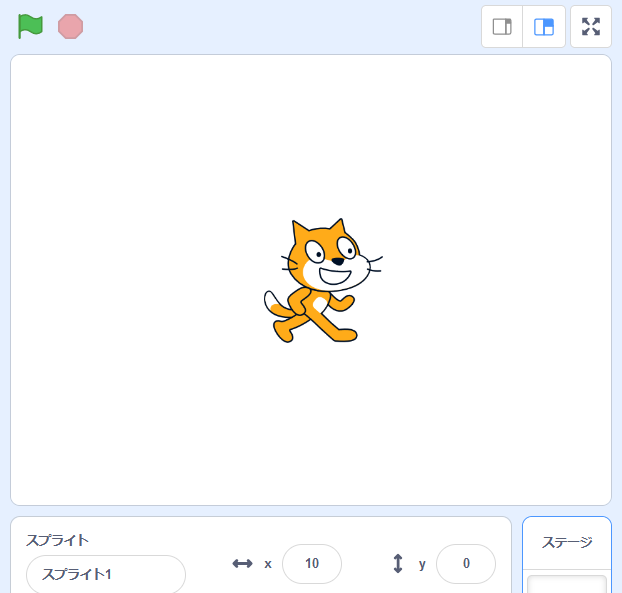Click the Scratch cat sprite on stage
Image resolution: width=622 pixels, height=593 pixels.
click(323, 280)
